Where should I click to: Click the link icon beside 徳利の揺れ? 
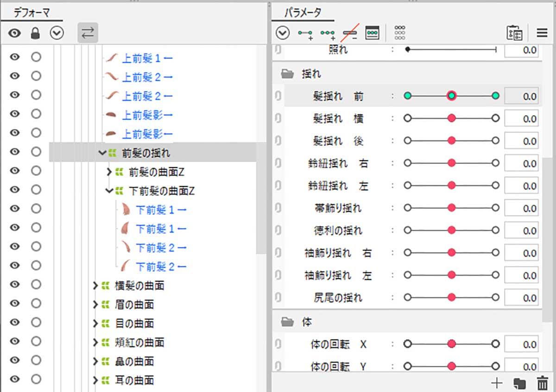(278, 230)
